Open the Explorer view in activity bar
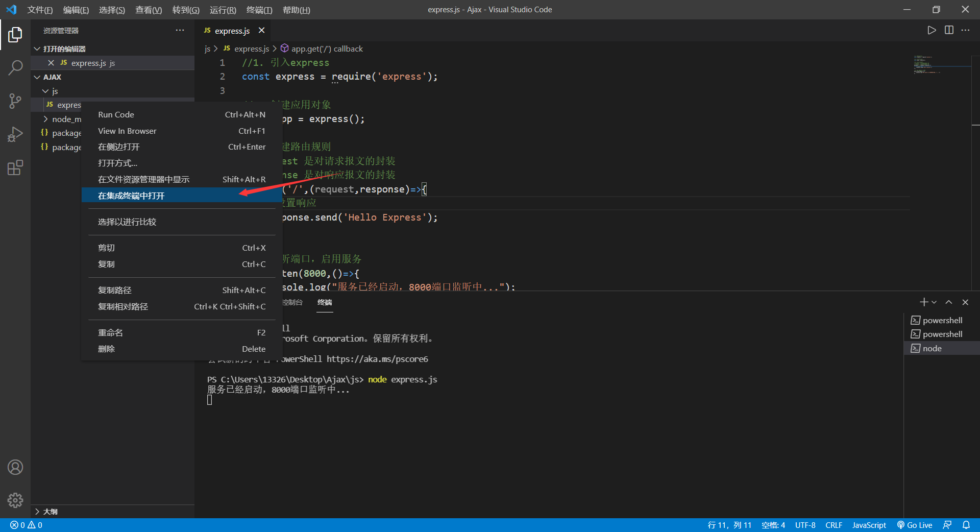This screenshot has width=980, height=532. point(15,35)
